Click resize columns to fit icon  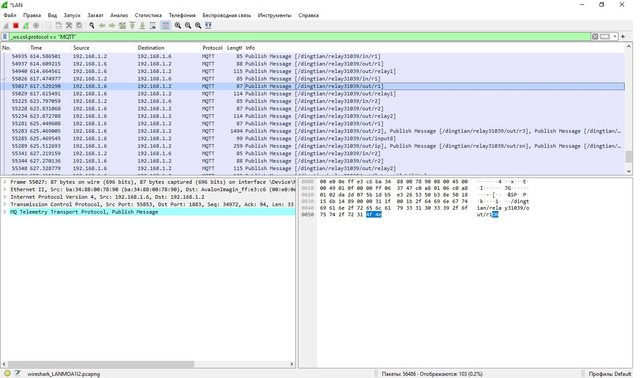[208, 26]
